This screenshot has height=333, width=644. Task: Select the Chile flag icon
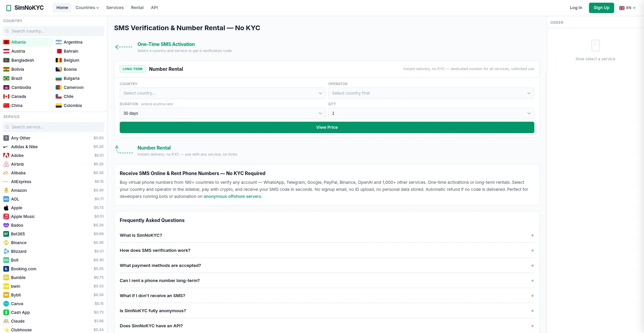click(59, 97)
